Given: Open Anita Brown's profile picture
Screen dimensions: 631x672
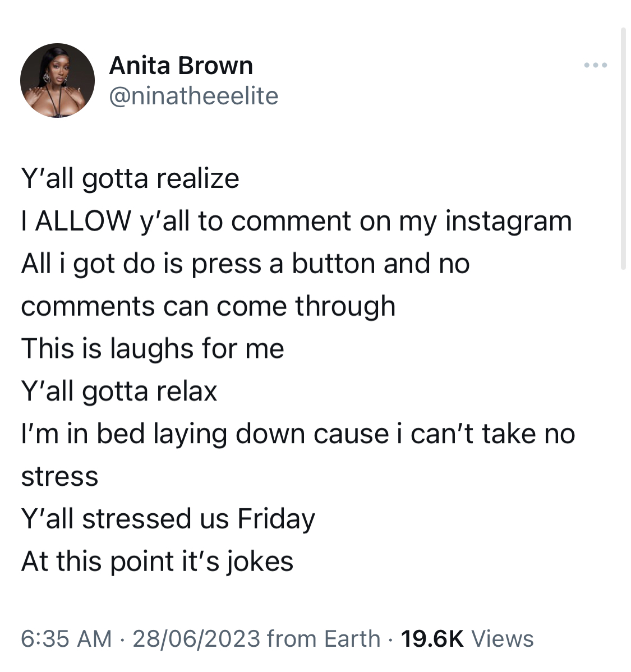Looking at the screenshot, I should (x=57, y=80).
